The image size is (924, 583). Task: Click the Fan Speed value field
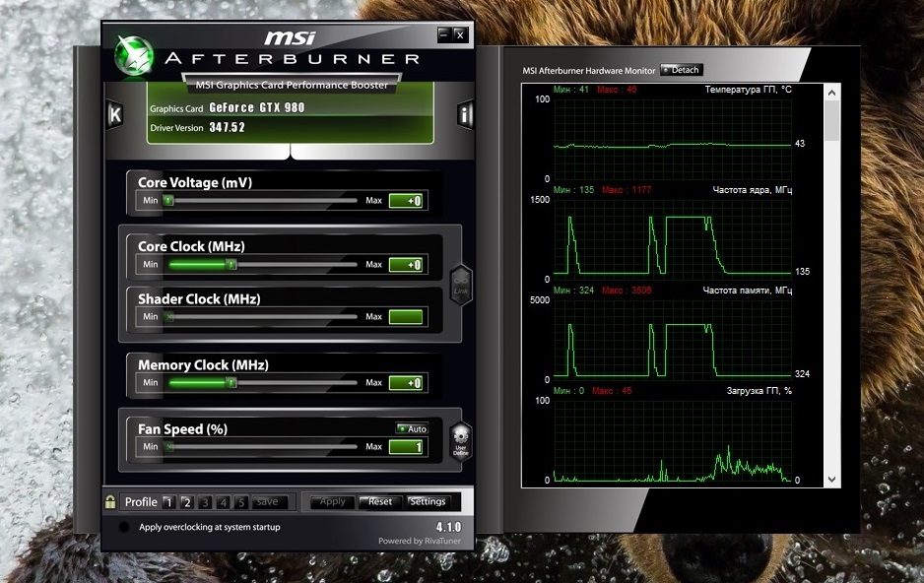click(x=406, y=447)
